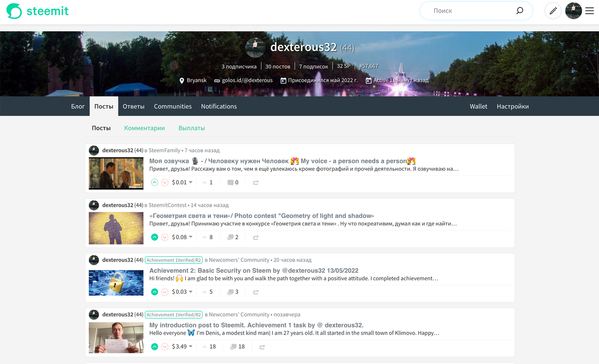Open the '3 подписчика' followers link
Image resolution: width=599 pixels, height=364 pixels.
point(239,66)
